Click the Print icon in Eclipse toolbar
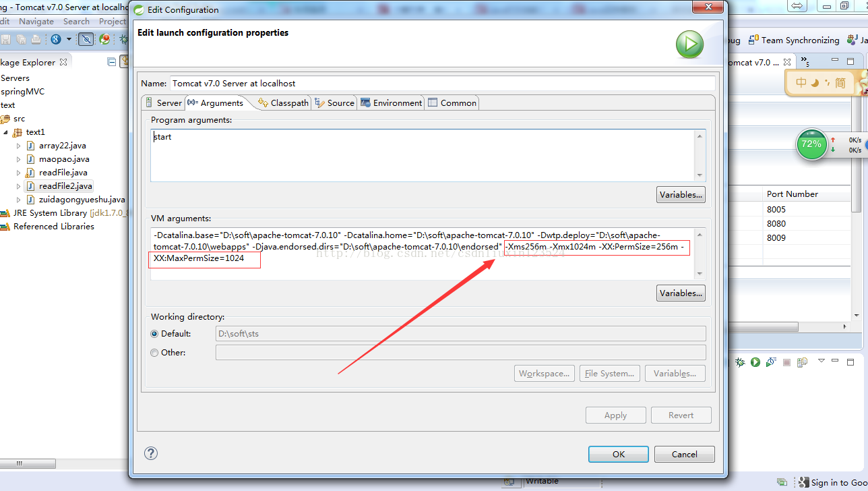The height and width of the screenshot is (491, 868). click(x=36, y=40)
